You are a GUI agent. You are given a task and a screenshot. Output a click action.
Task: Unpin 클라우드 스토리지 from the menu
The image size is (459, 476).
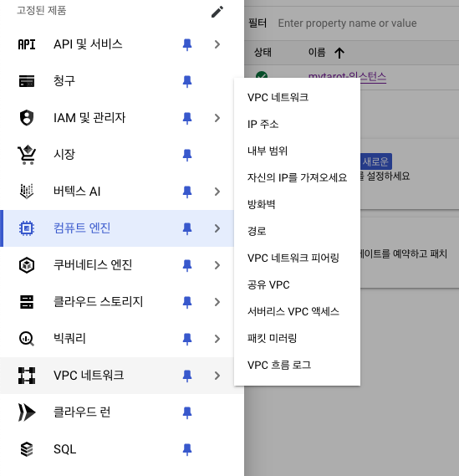[x=187, y=302]
